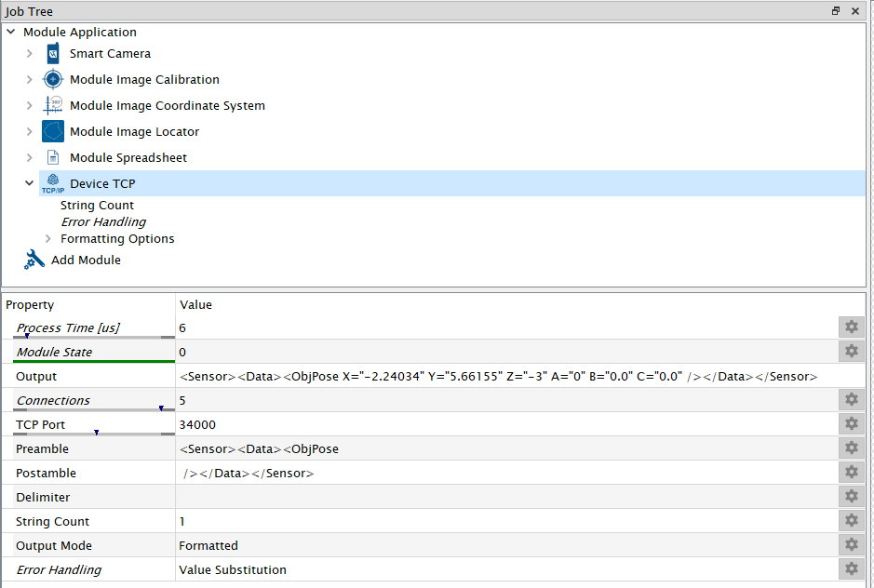Image resolution: width=874 pixels, height=588 pixels.
Task: Open gear settings for Delimiter row
Action: pos(851,496)
